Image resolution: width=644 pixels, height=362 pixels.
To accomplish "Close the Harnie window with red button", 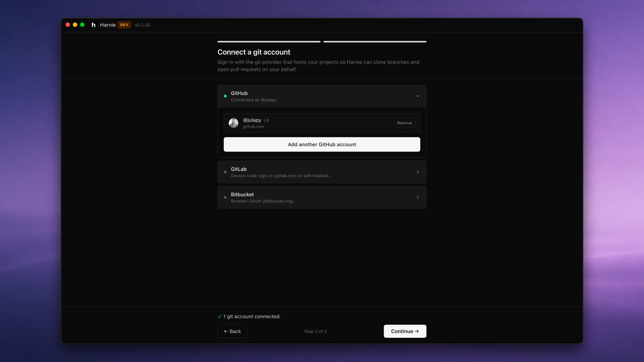I will click(x=68, y=25).
